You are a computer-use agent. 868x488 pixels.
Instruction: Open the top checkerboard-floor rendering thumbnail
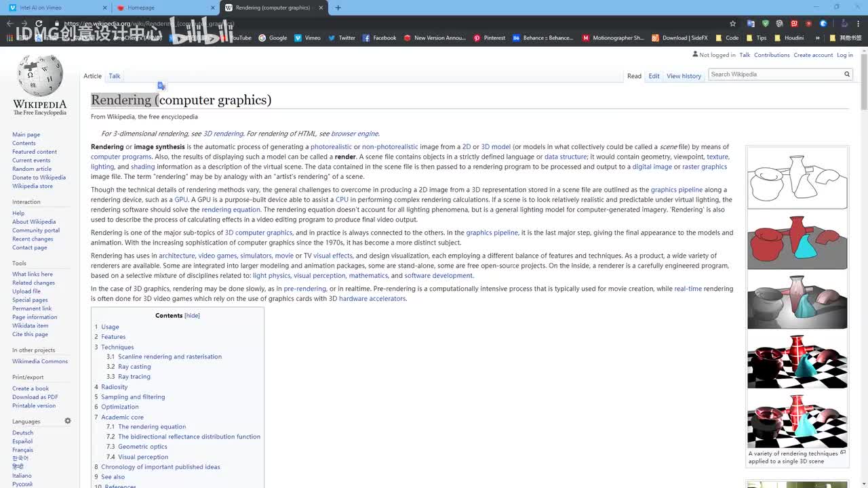pos(797,361)
